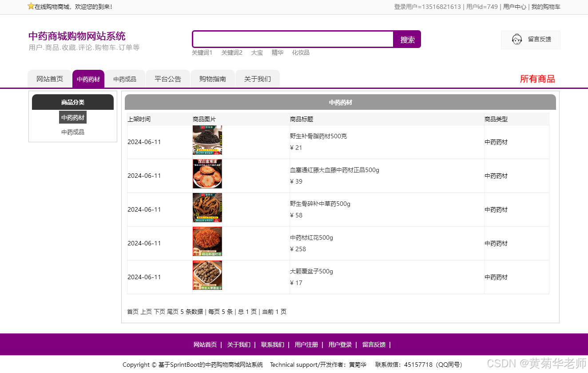The width and height of the screenshot is (588, 373).
Task: Click 登录用户=13516821613 text in top bar
Action: pyautogui.click(x=428, y=7)
